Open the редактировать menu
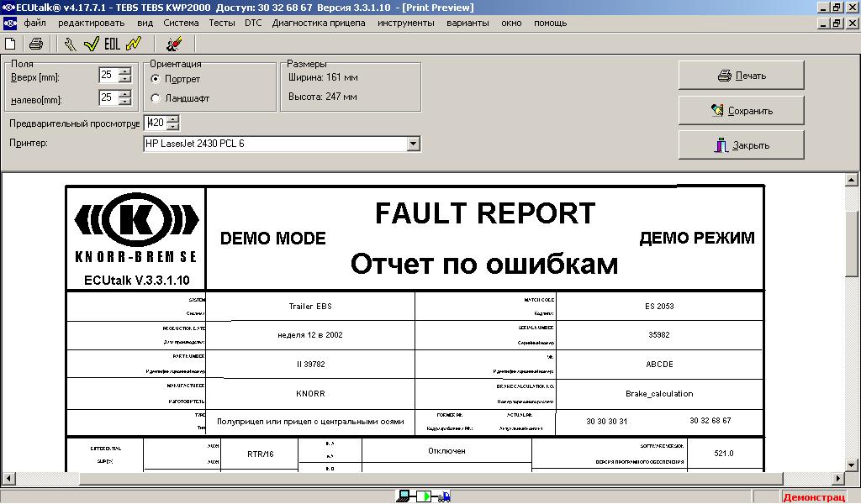 coord(91,23)
